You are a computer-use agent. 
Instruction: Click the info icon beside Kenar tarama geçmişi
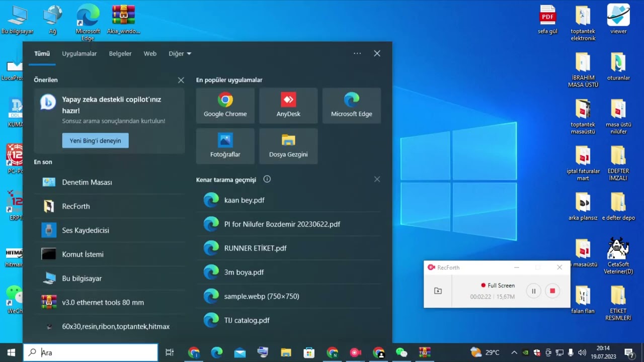coord(267,179)
